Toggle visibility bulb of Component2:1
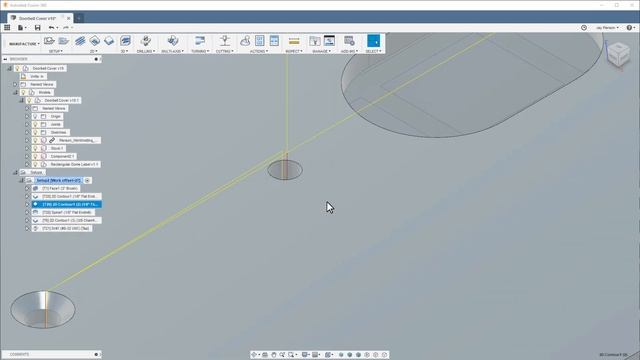 point(35,156)
